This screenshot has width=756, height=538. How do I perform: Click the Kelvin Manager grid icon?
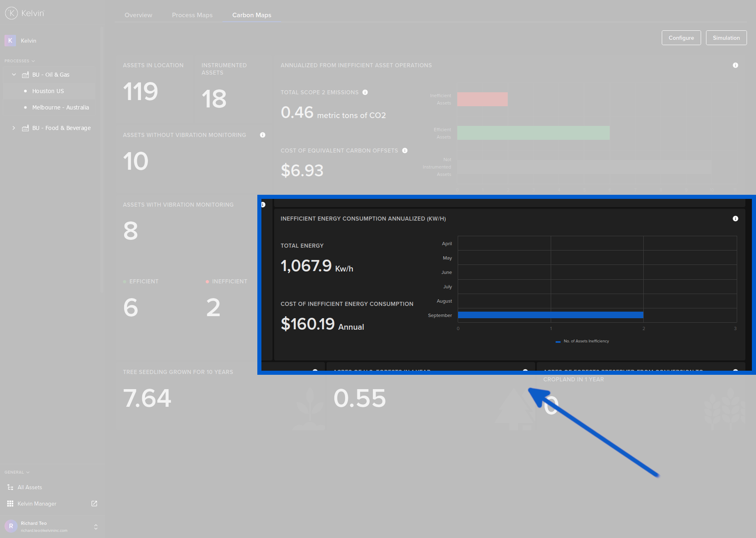click(x=10, y=504)
